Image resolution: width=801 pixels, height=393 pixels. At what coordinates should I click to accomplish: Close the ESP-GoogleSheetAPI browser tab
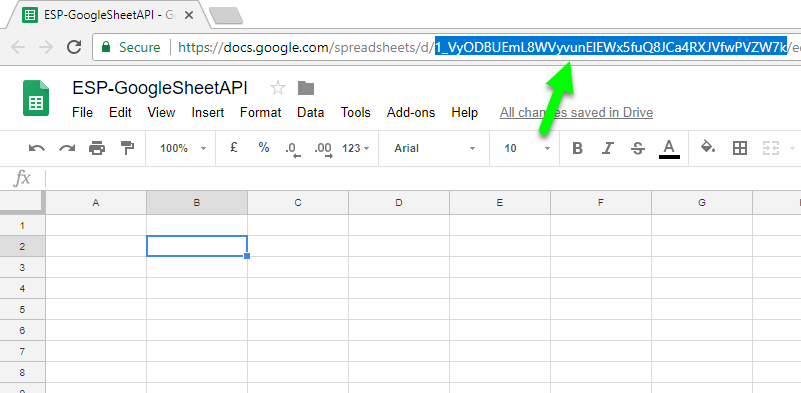pyautogui.click(x=189, y=15)
